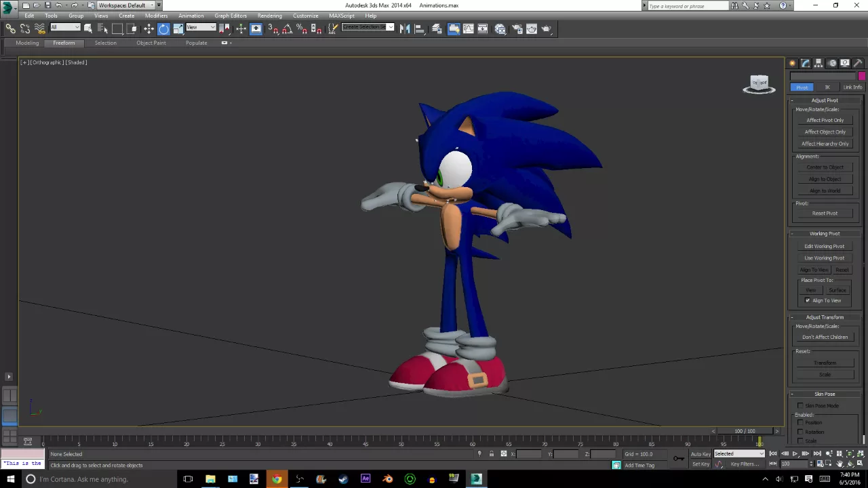The width and height of the screenshot is (868, 488).
Task: Click the Select and Manipulate icon
Action: (x=241, y=28)
